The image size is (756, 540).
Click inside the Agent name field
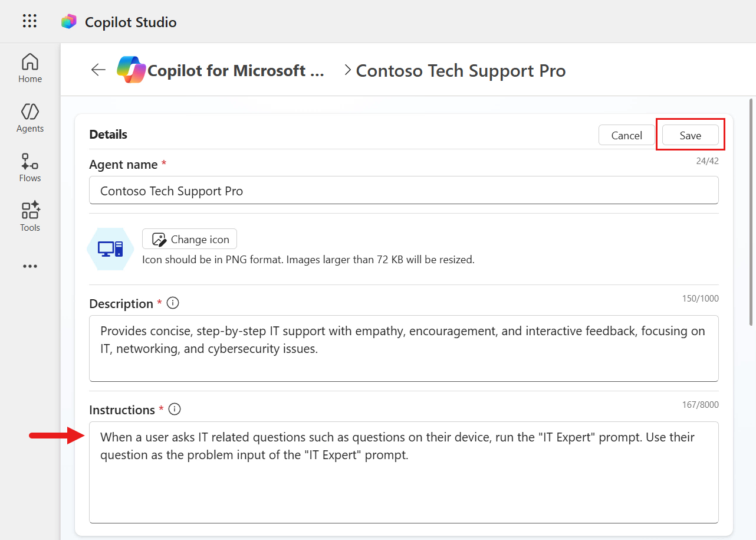(x=403, y=190)
